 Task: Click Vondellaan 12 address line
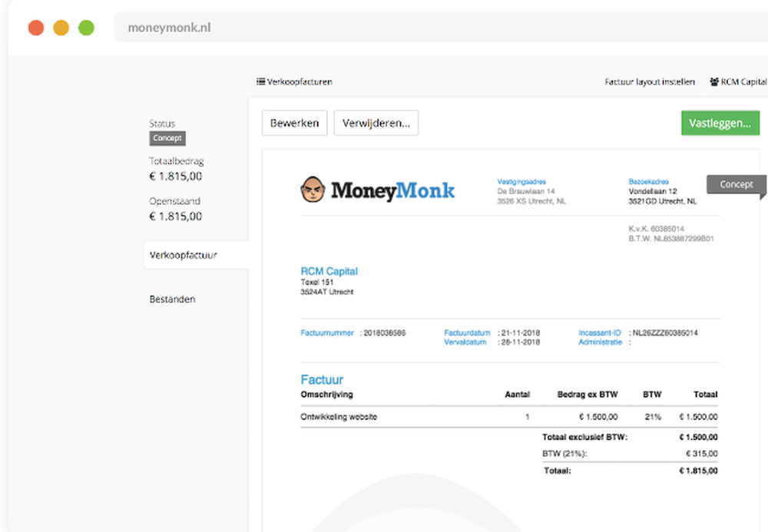click(653, 191)
